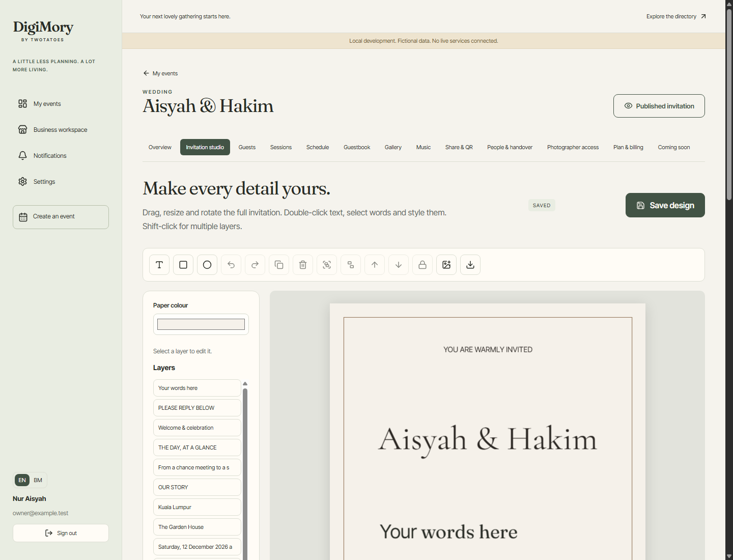Switch language to BM
733x560 pixels.
tap(38, 480)
